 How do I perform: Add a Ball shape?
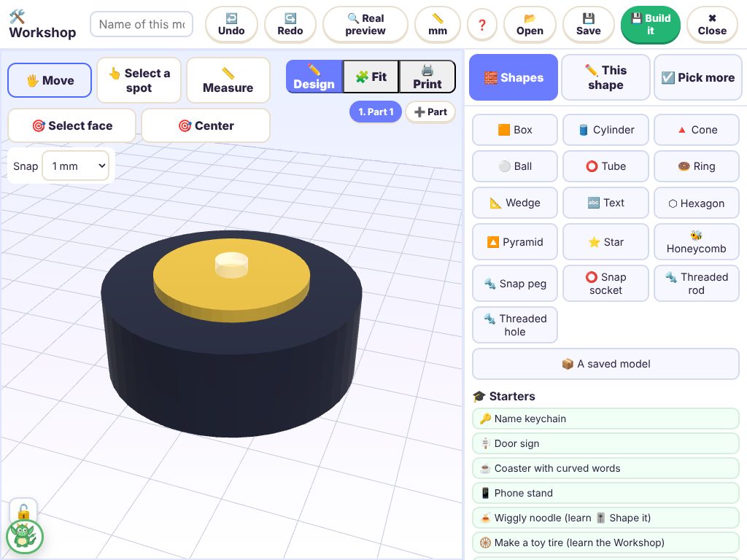click(x=514, y=166)
